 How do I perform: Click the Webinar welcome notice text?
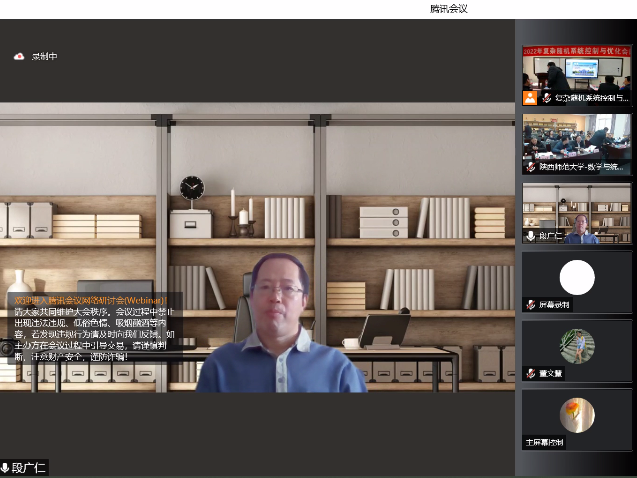(92, 328)
